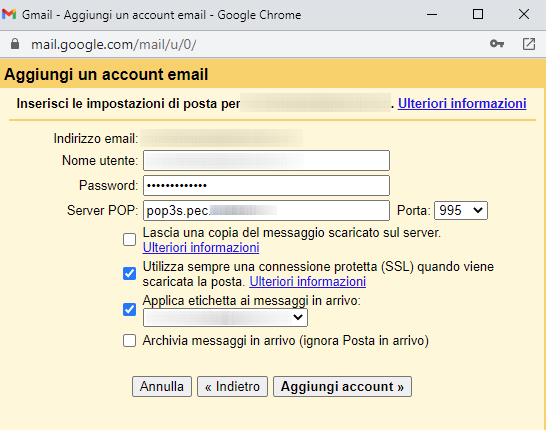Viewport: 546px width, 430px height.
Task: Open Ulteriori informazioni link beside SSL option
Action: coord(307,281)
